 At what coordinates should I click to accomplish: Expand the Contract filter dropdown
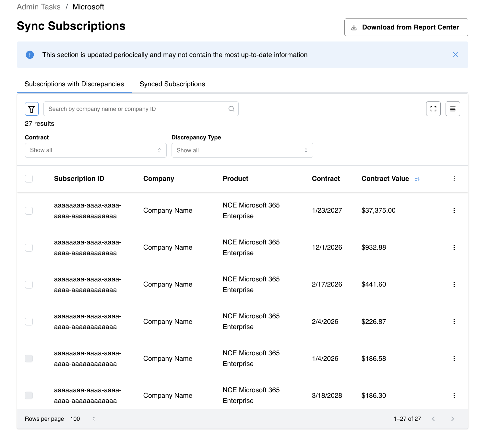[x=96, y=150]
